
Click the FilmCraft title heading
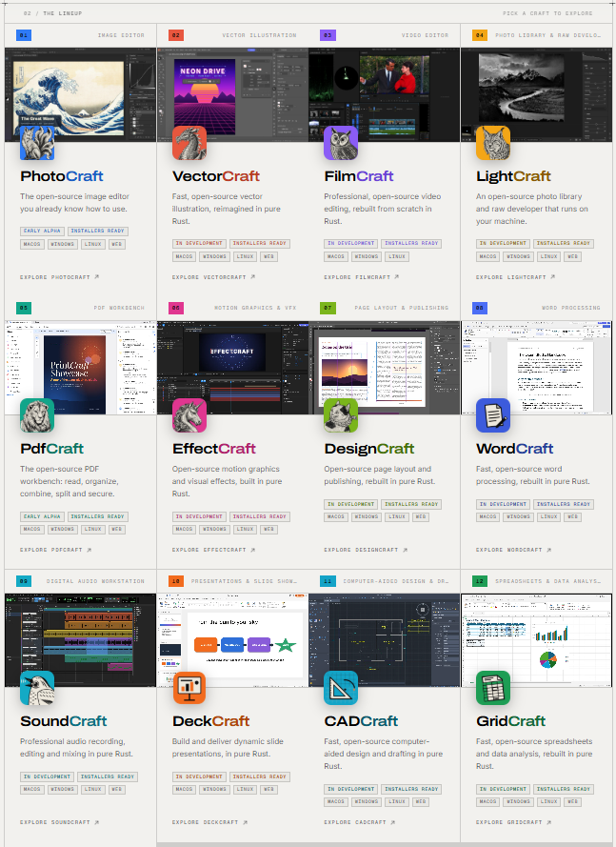pos(359,176)
